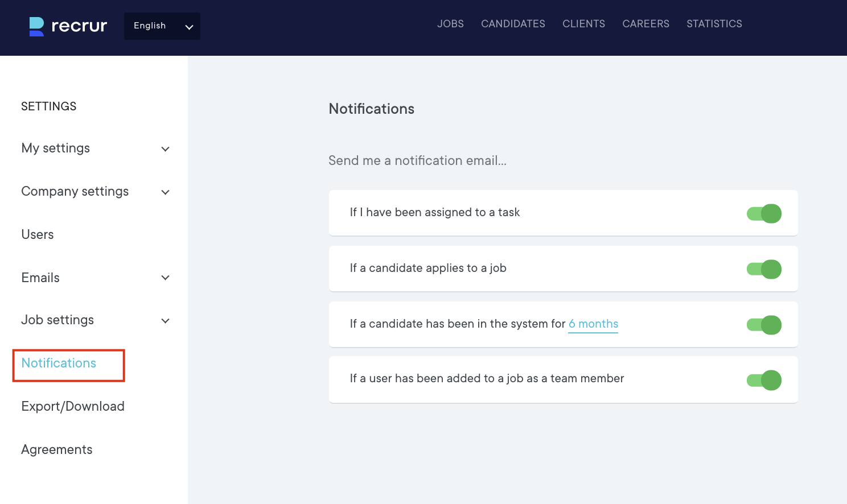Open the Agreements settings page
Screen dimensions: 847x504
pos(57,449)
